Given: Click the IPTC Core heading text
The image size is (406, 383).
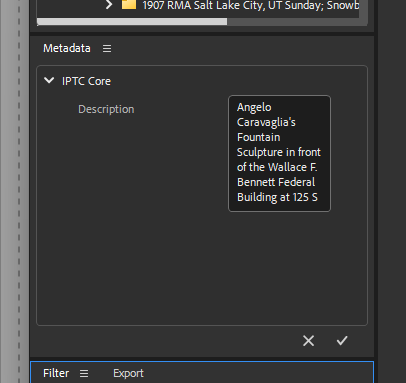Looking at the screenshot, I should click(x=86, y=81).
